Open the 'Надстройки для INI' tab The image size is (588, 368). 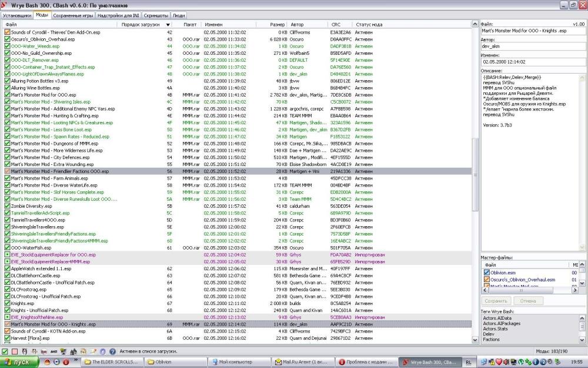pyautogui.click(x=118, y=15)
